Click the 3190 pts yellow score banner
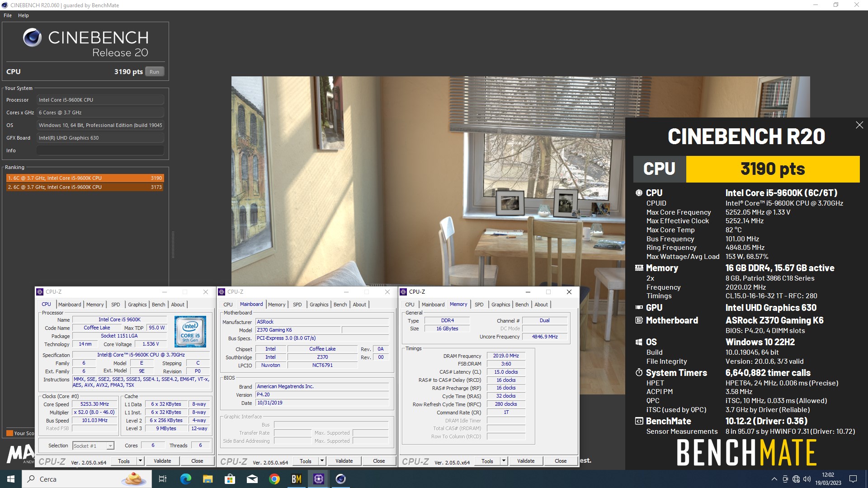 (773, 169)
